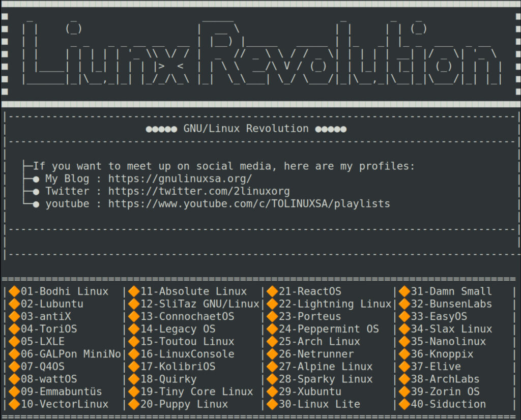Viewport: 521px width, 420px height.
Task: Click the Liunx Revolution ASCII banner
Action: pos(260,51)
